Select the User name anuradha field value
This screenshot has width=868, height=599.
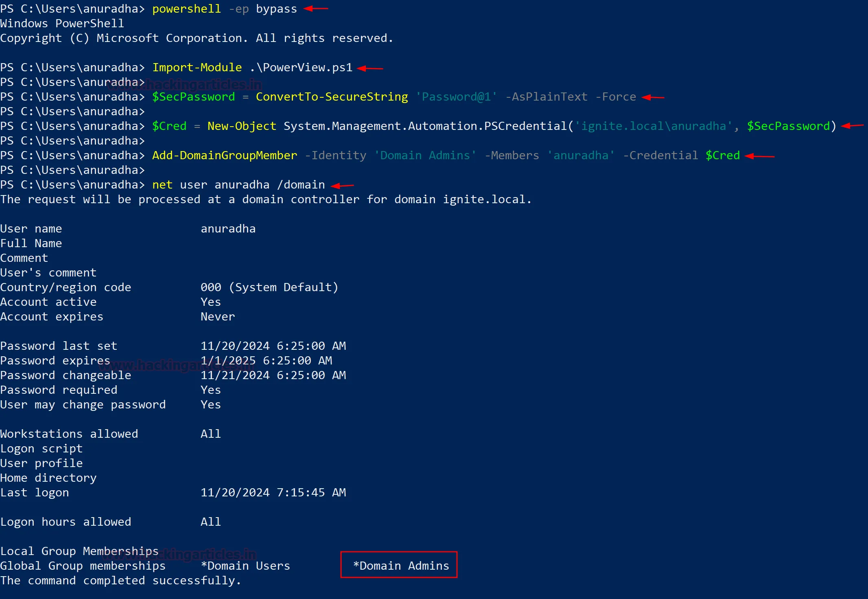tap(228, 228)
